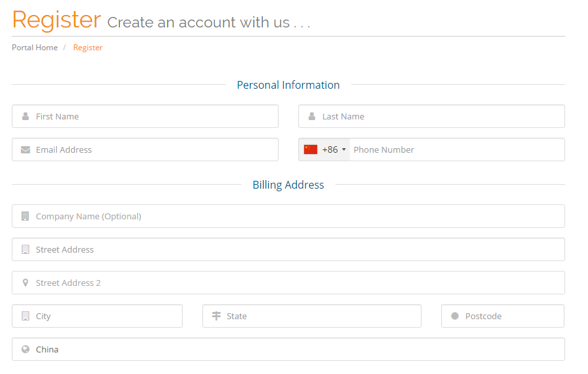Screen dimensions: 588x374
Task: Open the +86 country code dropdown
Action: (x=324, y=149)
